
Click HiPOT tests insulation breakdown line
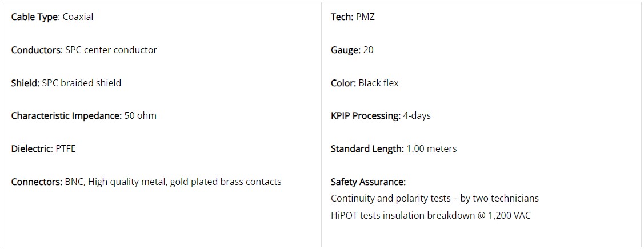[x=431, y=215]
